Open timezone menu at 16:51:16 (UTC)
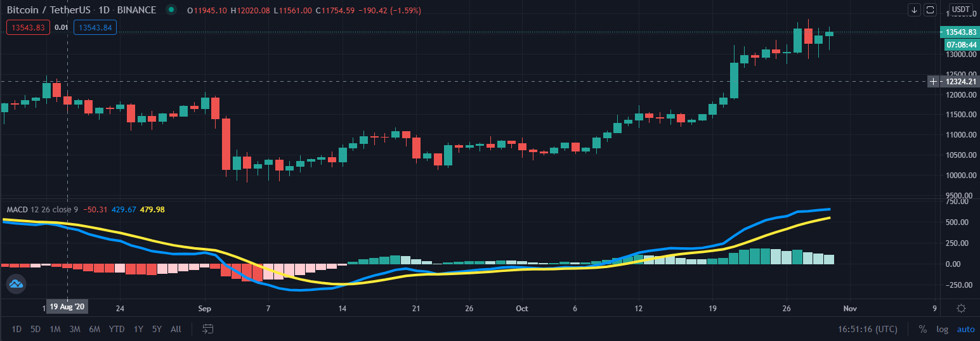The image size is (980, 341). (868, 329)
